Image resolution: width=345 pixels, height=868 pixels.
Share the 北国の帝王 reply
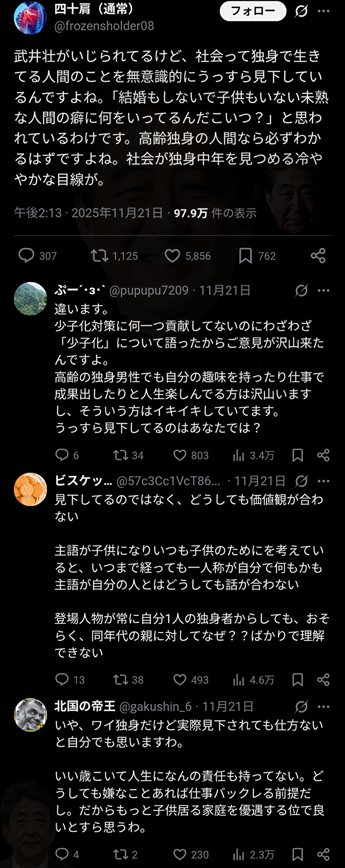(x=323, y=855)
